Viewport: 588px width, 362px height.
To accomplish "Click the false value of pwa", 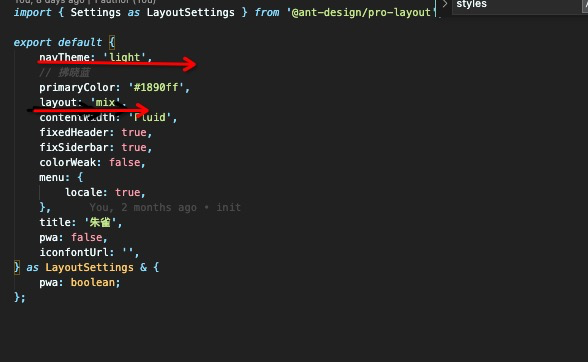I will point(87,237).
